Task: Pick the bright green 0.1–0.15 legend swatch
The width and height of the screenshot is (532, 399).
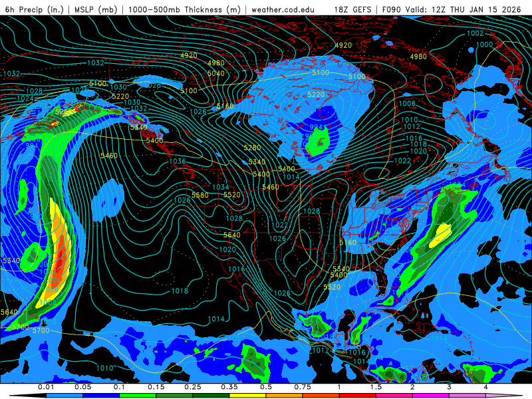Action: click(x=138, y=396)
